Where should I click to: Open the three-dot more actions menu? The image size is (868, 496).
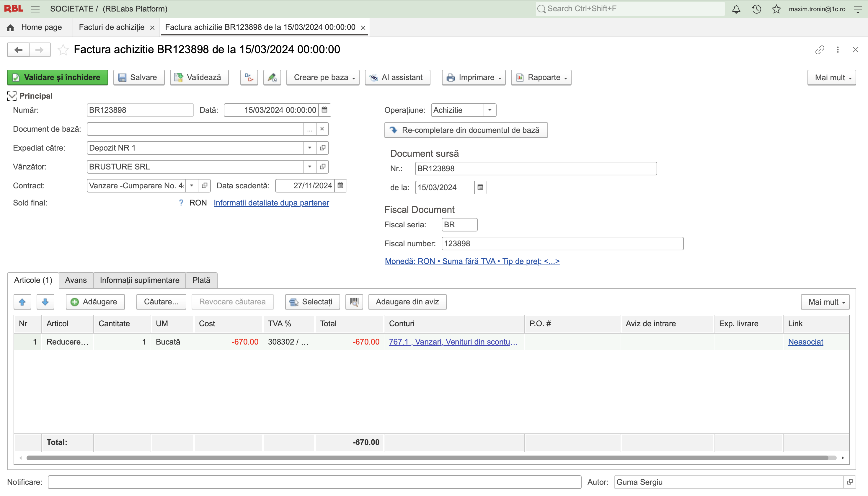[838, 50]
